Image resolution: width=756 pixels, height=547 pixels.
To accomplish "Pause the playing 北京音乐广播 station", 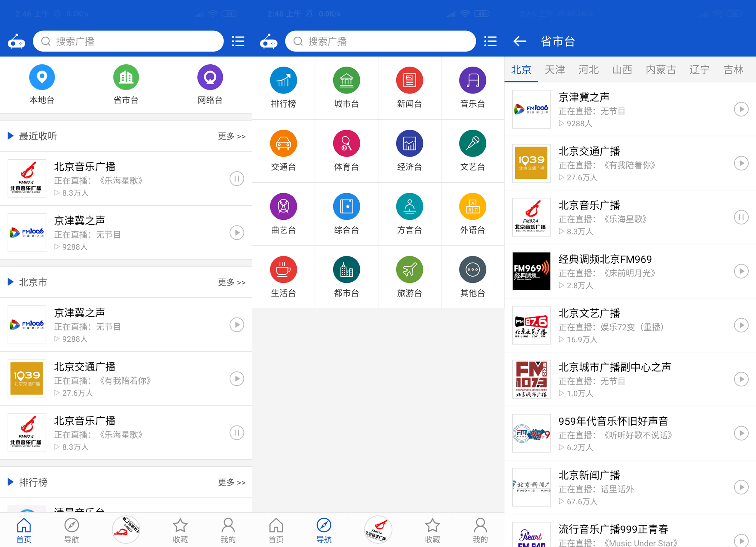I will pos(237,178).
